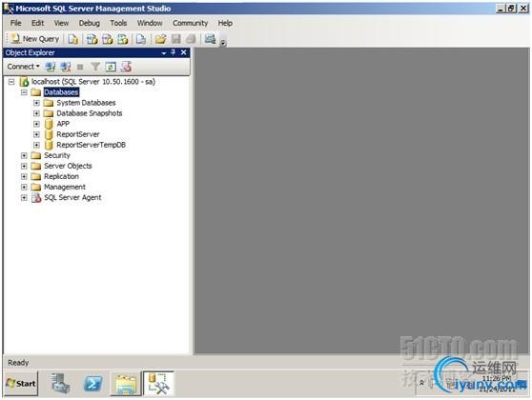Click the New Query toolbar button
This screenshot has width=532, height=400.
35,39
